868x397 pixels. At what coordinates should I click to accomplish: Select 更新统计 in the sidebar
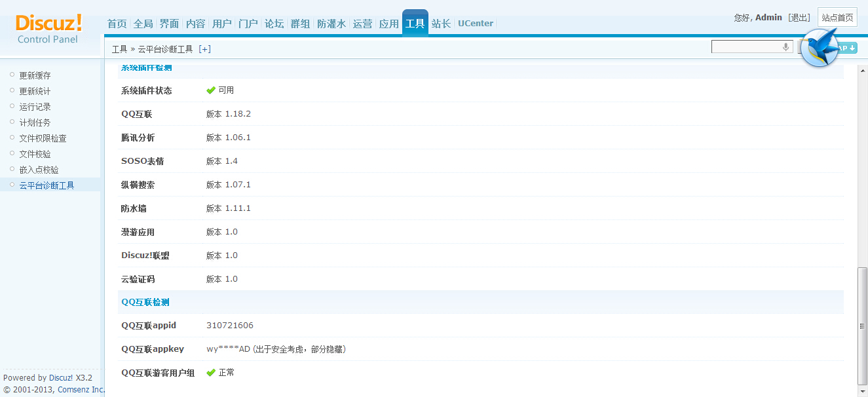(35, 91)
